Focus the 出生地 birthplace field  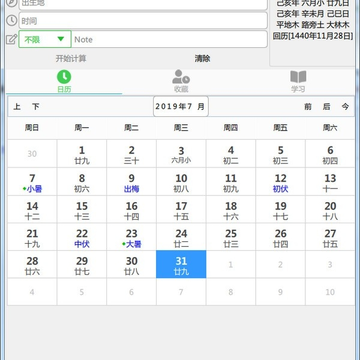(143, 4)
